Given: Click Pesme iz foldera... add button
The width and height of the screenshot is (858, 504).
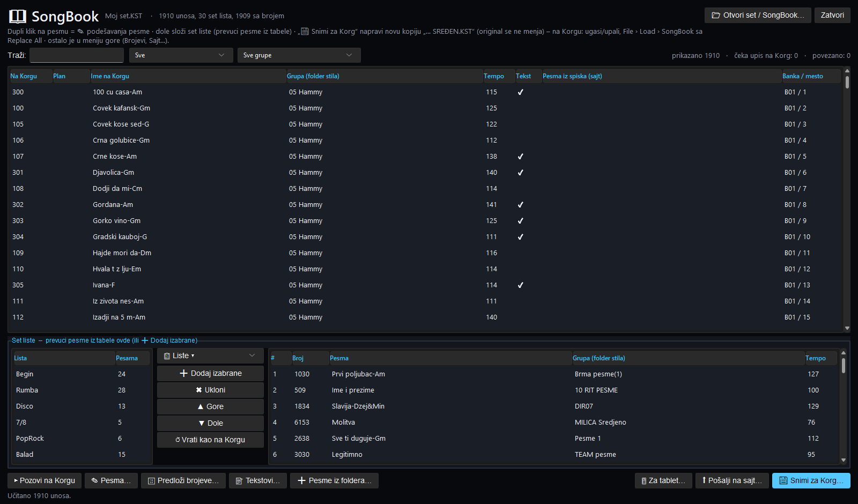Looking at the screenshot, I should (x=334, y=480).
